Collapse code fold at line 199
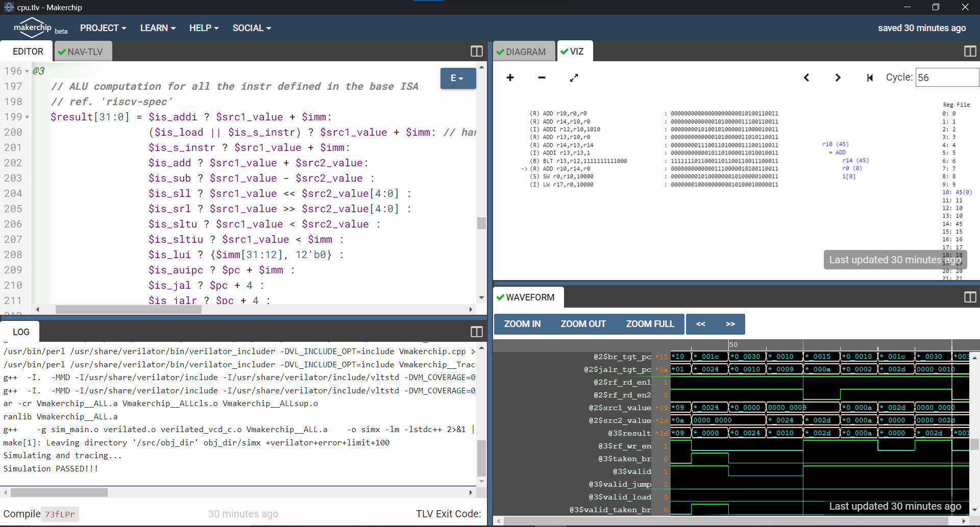Screen dimensions: 980x527 [x=27, y=117]
